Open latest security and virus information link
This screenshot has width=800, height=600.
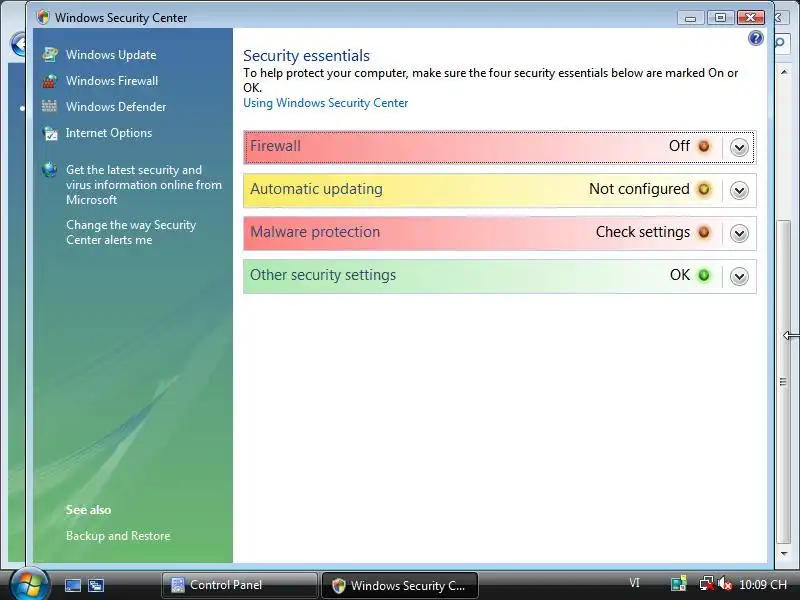[144, 185]
